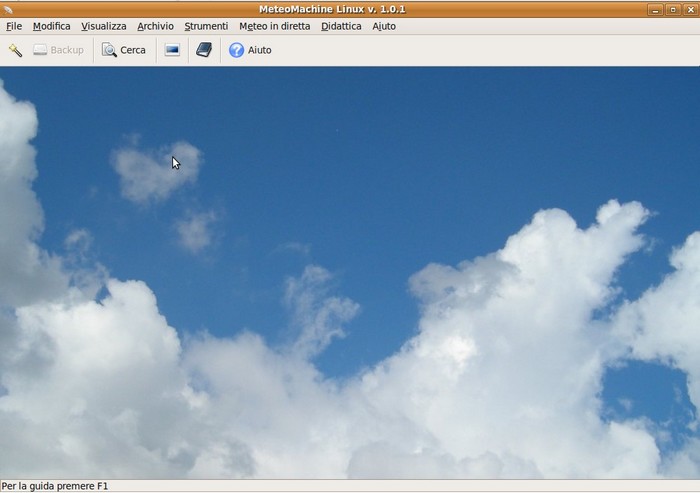Close the MeteoMachine window
This screenshot has height=493, width=700.
pos(690,9)
